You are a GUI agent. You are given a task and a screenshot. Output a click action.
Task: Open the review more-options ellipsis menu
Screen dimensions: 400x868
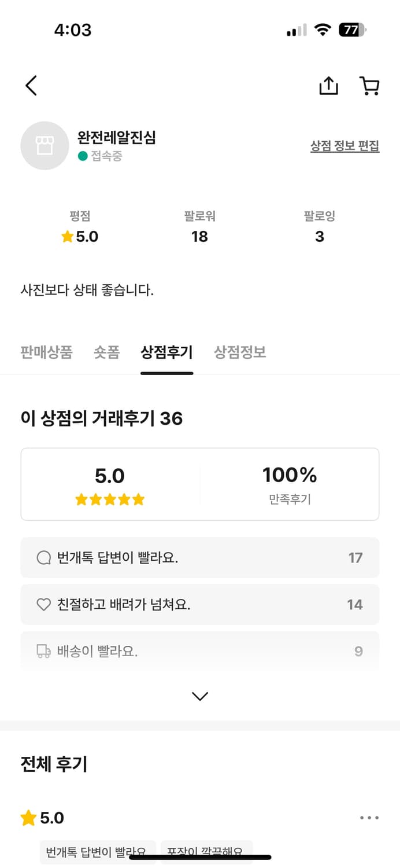tap(369, 818)
